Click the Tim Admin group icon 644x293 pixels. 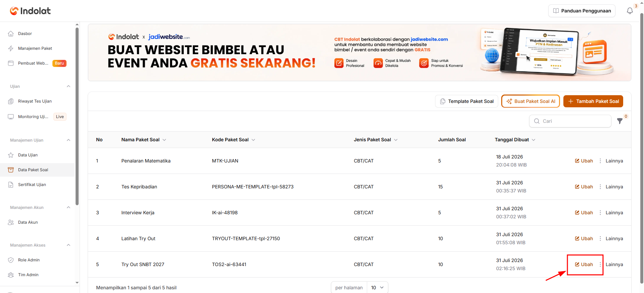[11, 275]
